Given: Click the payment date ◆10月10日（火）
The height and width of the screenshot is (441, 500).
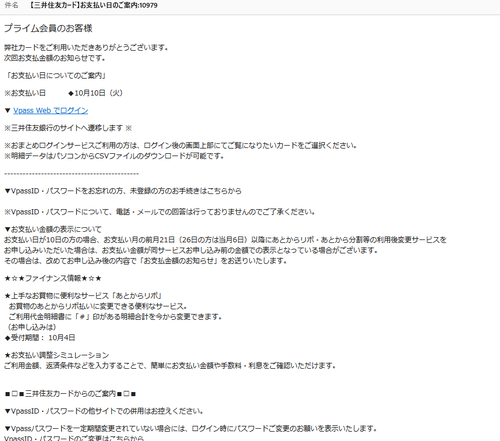Looking at the screenshot, I should (95, 93).
